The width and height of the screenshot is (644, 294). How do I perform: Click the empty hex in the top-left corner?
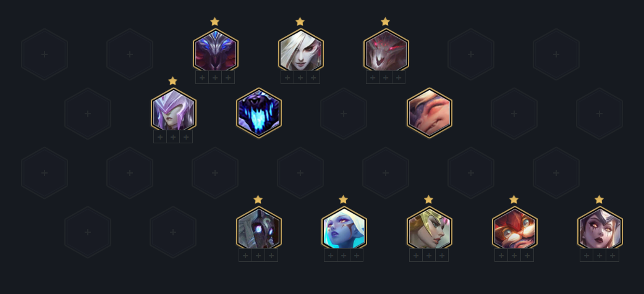[x=44, y=54]
